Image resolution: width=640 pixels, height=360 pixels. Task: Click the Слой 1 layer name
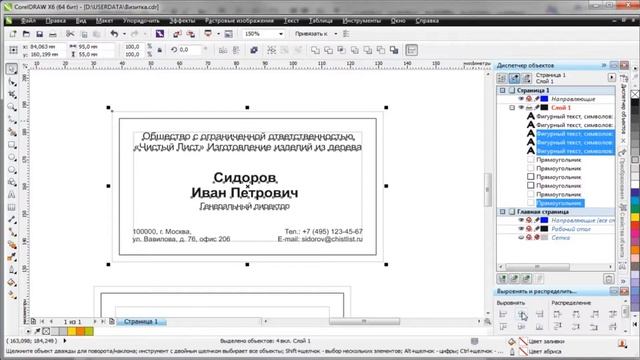click(561, 108)
